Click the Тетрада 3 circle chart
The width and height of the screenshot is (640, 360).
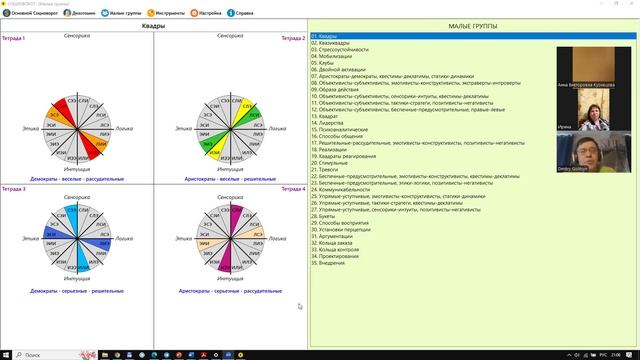click(77, 238)
